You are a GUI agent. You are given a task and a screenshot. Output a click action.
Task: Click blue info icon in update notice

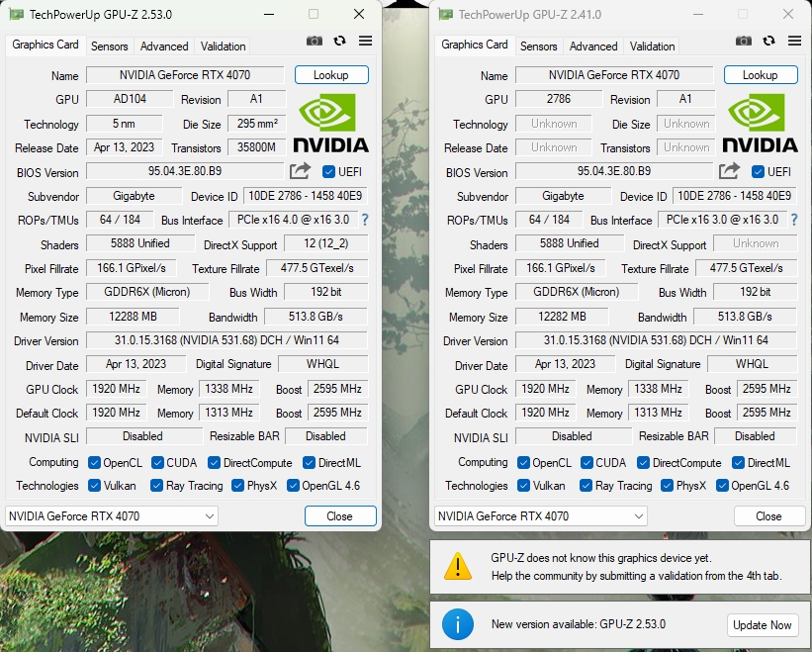[458, 624]
